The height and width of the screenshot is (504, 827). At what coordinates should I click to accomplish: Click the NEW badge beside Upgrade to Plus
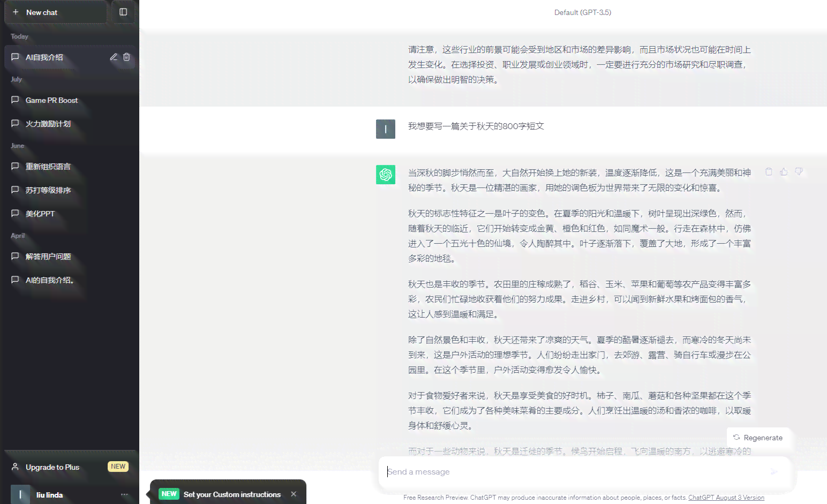(x=118, y=467)
